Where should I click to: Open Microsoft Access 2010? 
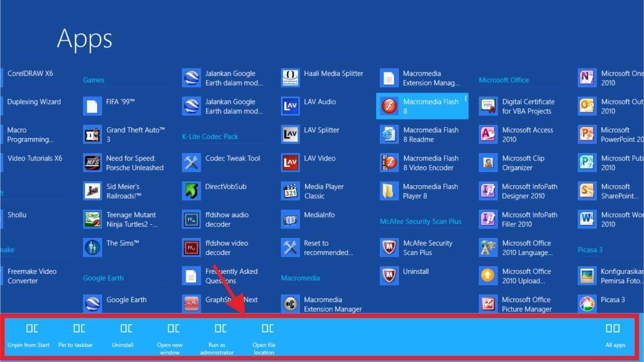coord(517,135)
